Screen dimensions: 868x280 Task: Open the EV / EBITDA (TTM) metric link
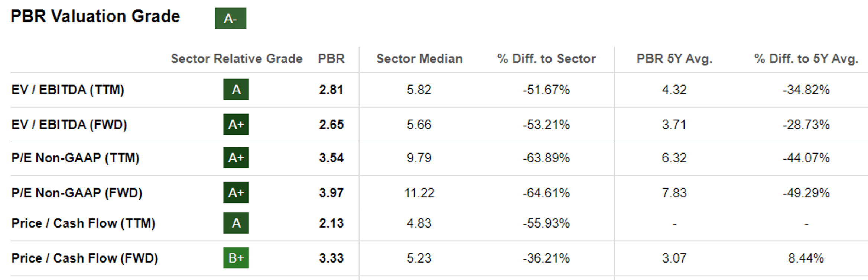pyautogui.click(x=68, y=90)
